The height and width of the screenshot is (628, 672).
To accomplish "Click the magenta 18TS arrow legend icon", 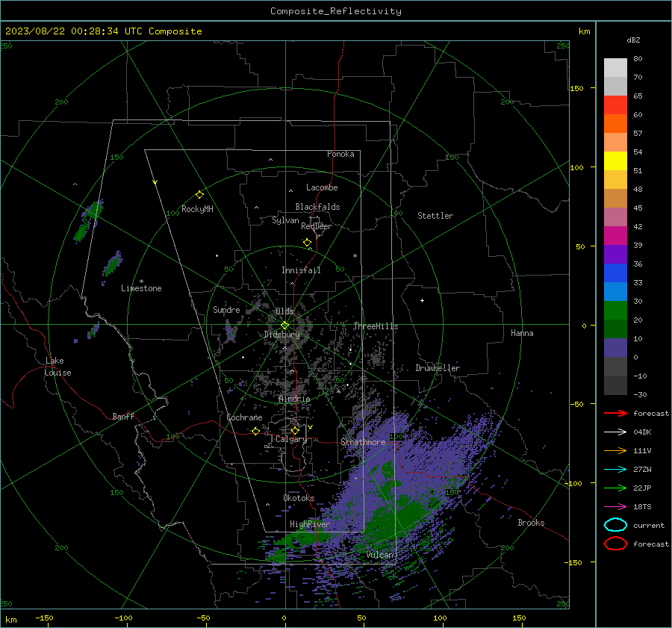I will coord(615,507).
